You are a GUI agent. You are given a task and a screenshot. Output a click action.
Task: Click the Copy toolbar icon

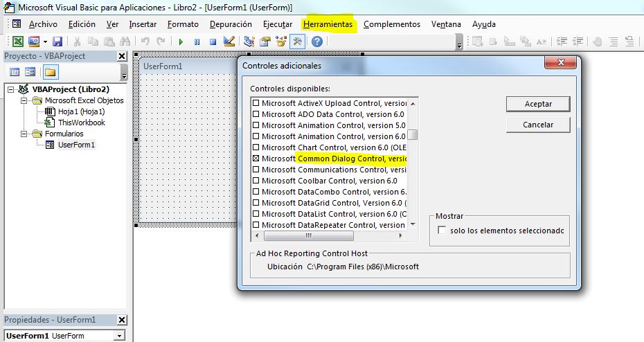click(93, 42)
